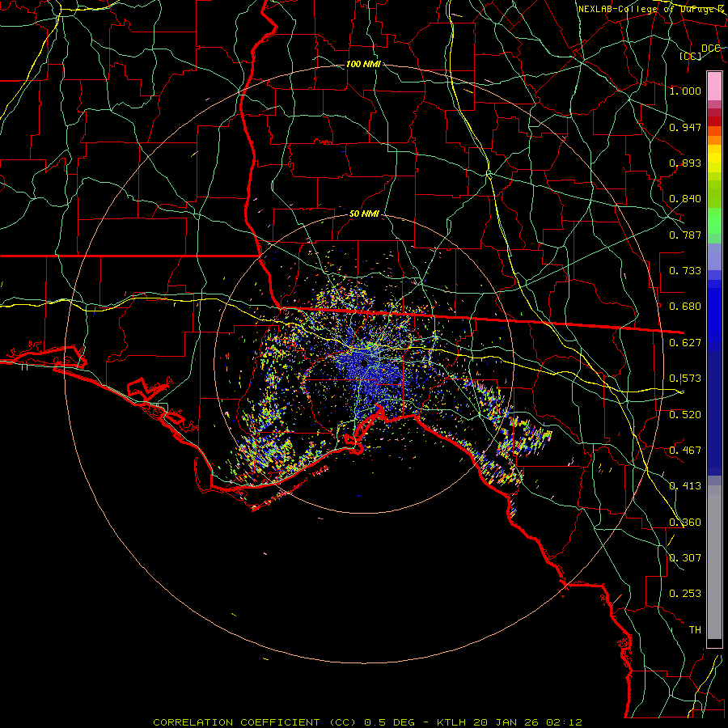
Task: Select the 0.947 scale value
Action: coord(685,127)
